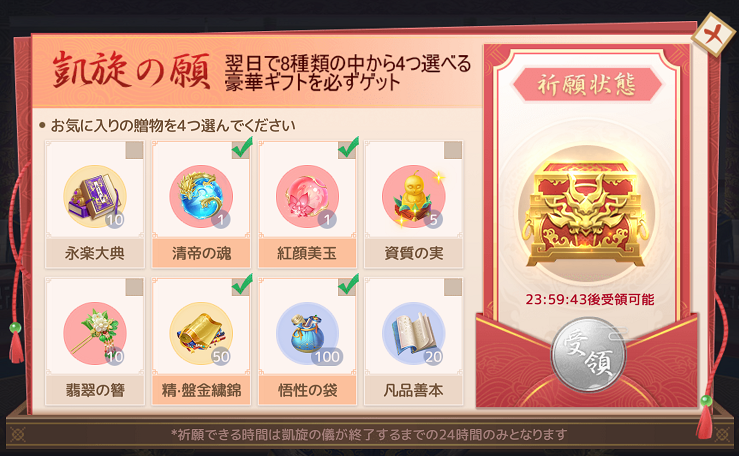Select the 翡翠の簪 jade hairpin icon
This screenshot has height=456, width=739.
pyautogui.click(x=95, y=334)
